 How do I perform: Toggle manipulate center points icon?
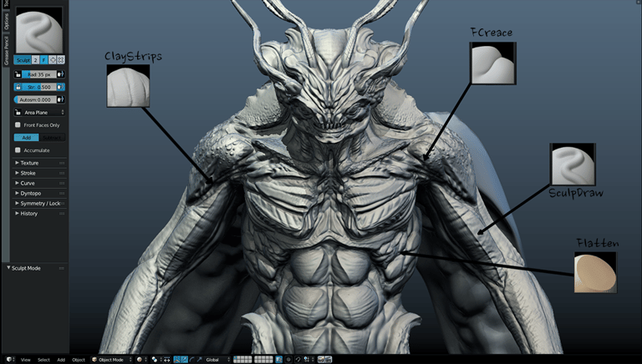pos(167,360)
